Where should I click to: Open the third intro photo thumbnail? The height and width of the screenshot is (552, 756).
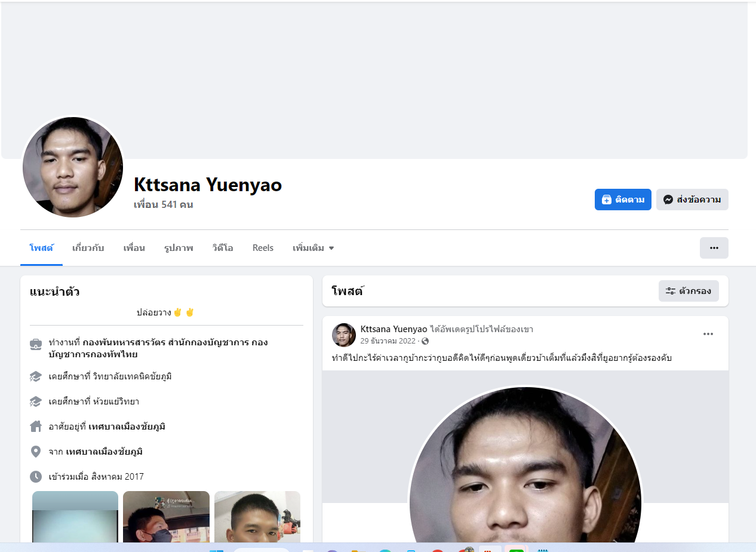[257, 517]
